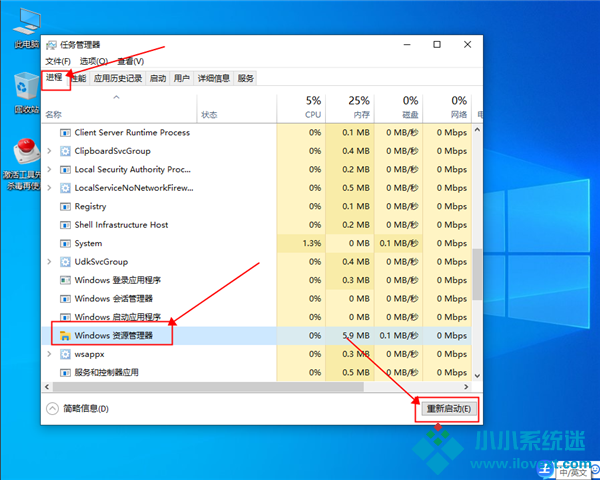Expand the ClipboardSvcGroup process group
This screenshot has width=600, height=480.
coord(48,151)
